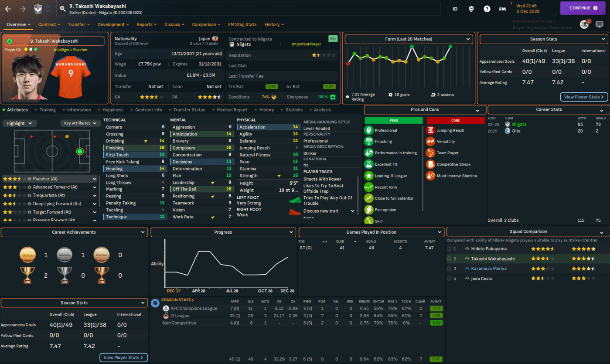610x364 pixels.
Task: Open the Transfer menu
Action: point(78,24)
